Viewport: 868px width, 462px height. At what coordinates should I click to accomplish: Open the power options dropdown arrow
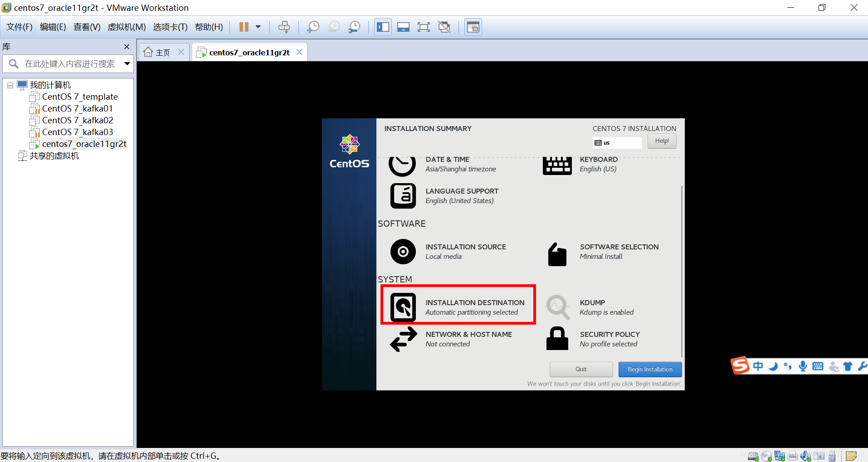coord(258,27)
